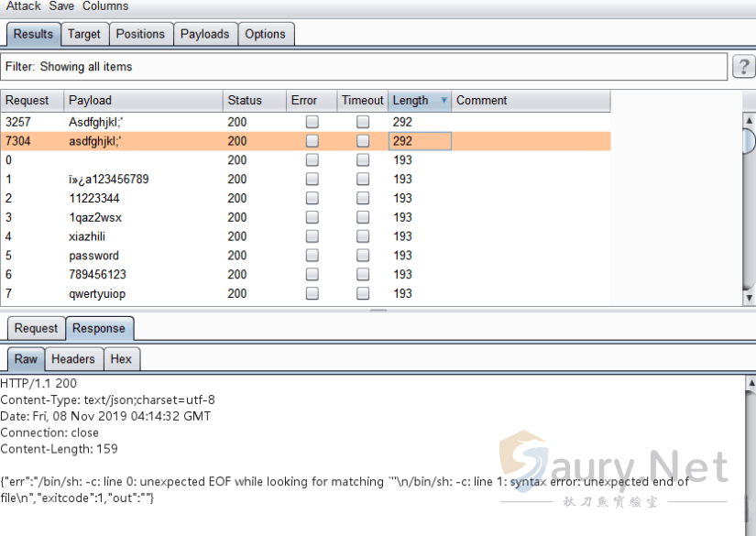Screen dimensions: 756x536
Task: Toggle Timeout checkbox for request 7304
Action: coord(363,141)
